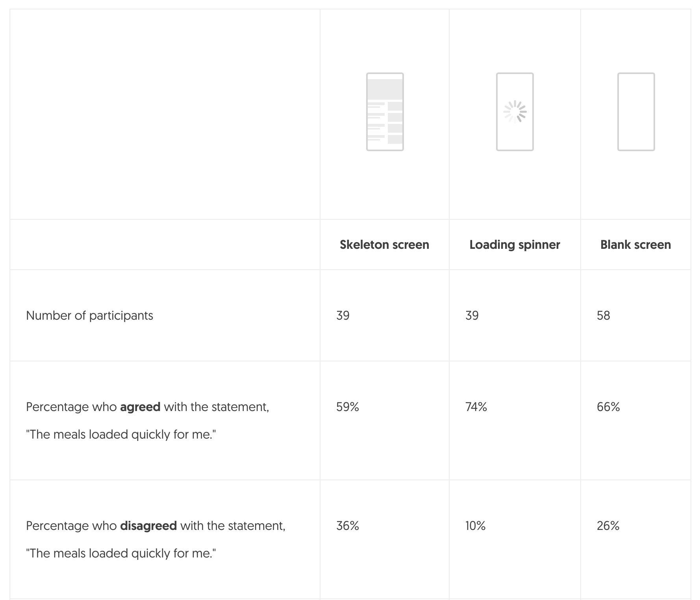The height and width of the screenshot is (600, 700).
Task: Click the blank screen phone icon
Action: point(636,112)
